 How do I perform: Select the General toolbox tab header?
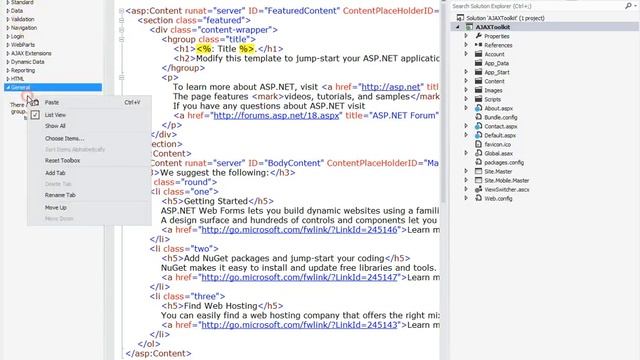(53, 87)
